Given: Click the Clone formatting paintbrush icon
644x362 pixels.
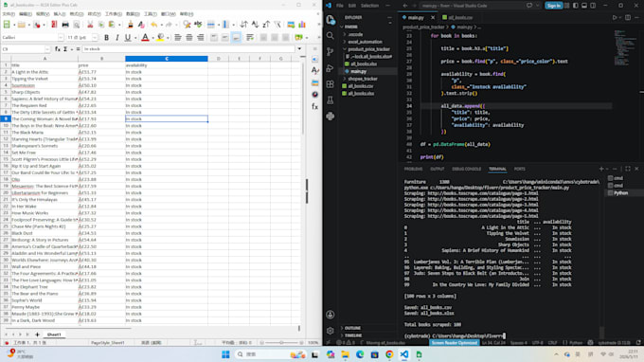Looking at the screenshot, I should tap(131, 25).
